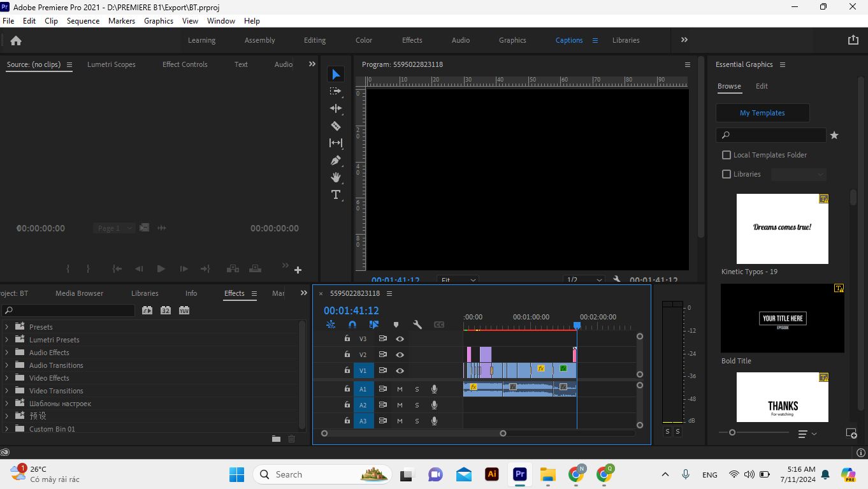868x489 pixels.
Task: Select the Hand tool
Action: click(336, 177)
